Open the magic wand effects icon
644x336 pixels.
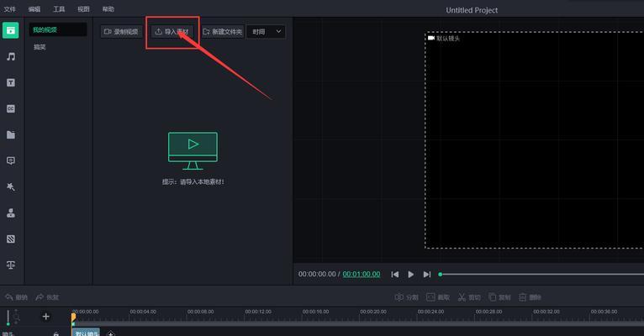11,186
